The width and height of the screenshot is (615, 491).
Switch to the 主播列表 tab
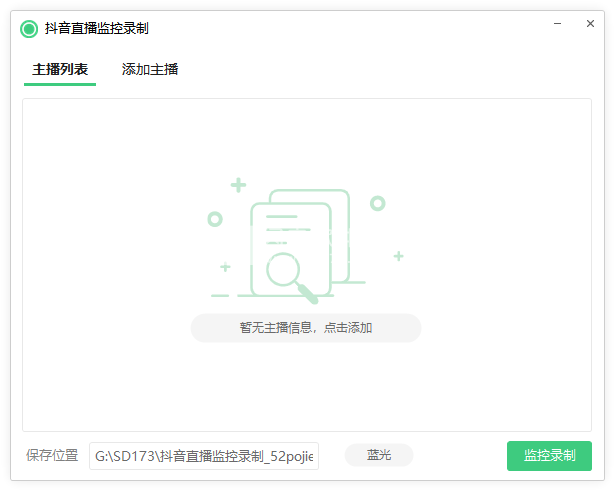[x=60, y=70]
